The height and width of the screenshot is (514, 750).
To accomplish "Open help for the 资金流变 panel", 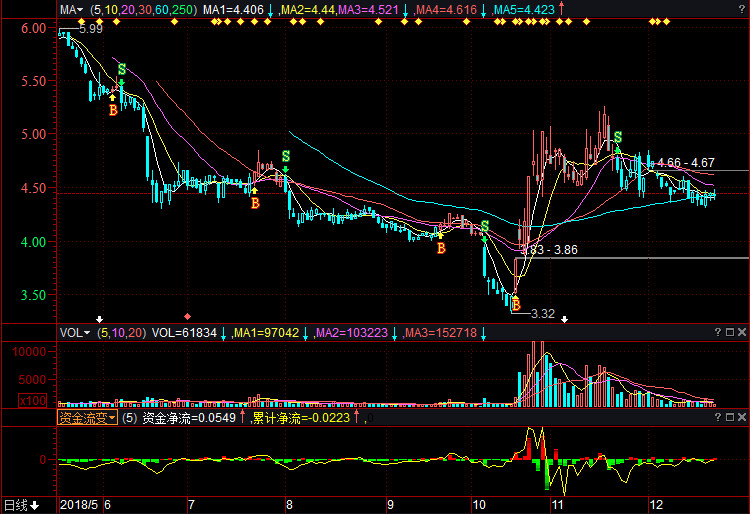I will [717, 417].
